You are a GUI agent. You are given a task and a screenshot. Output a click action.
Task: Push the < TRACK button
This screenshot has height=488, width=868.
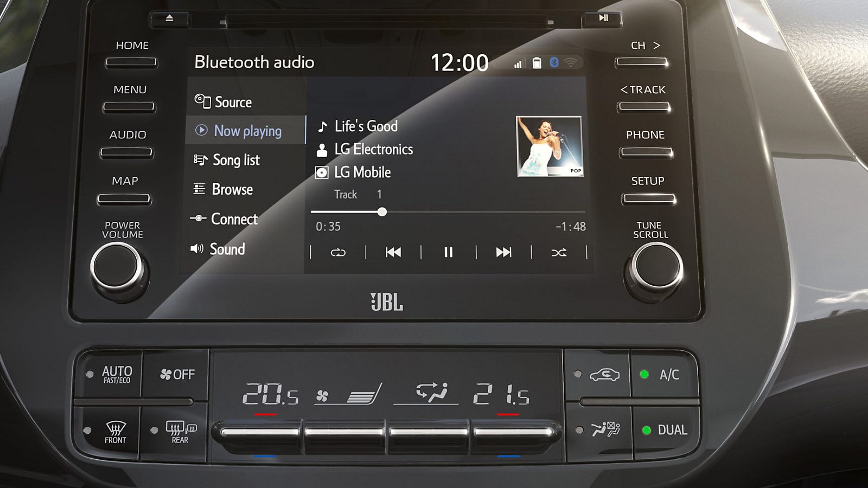[644, 107]
